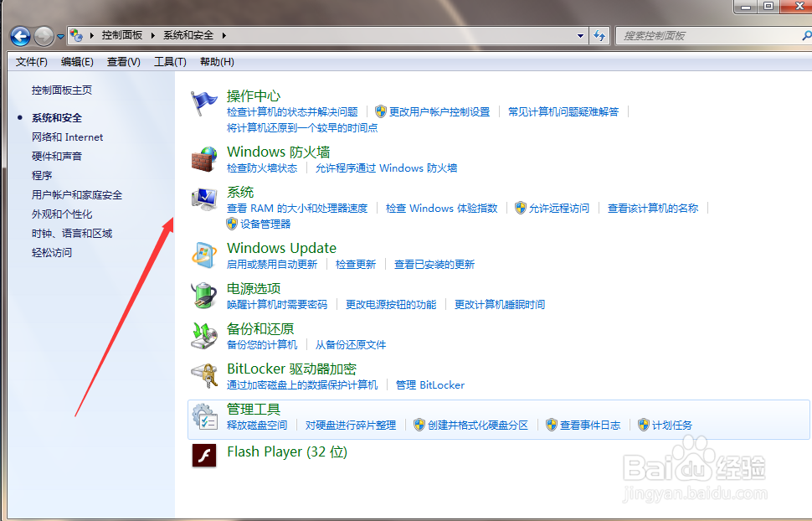Click shield icon beside 查看事件日志

552,426
